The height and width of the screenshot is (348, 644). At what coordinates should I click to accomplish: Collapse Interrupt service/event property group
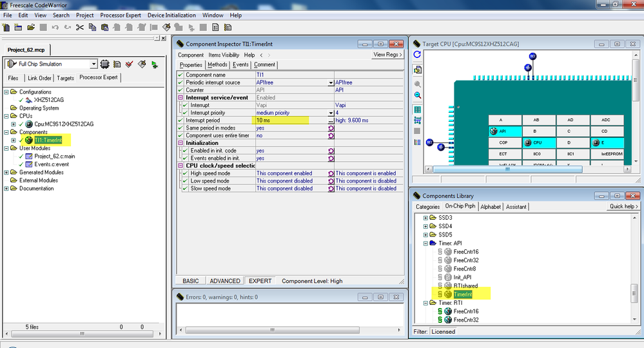coord(181,98)
